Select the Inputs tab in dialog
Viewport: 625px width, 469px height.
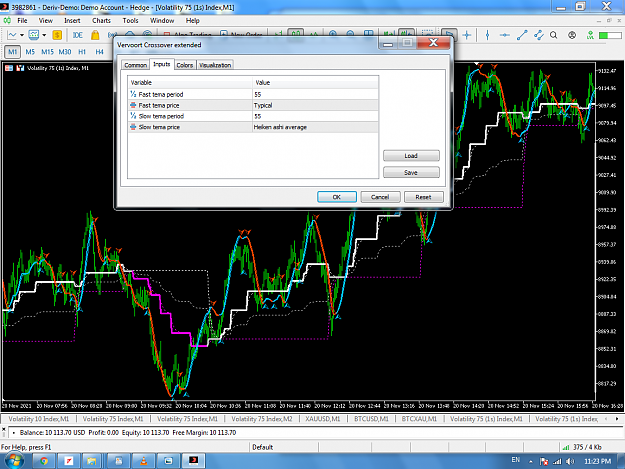click(162, 64)
